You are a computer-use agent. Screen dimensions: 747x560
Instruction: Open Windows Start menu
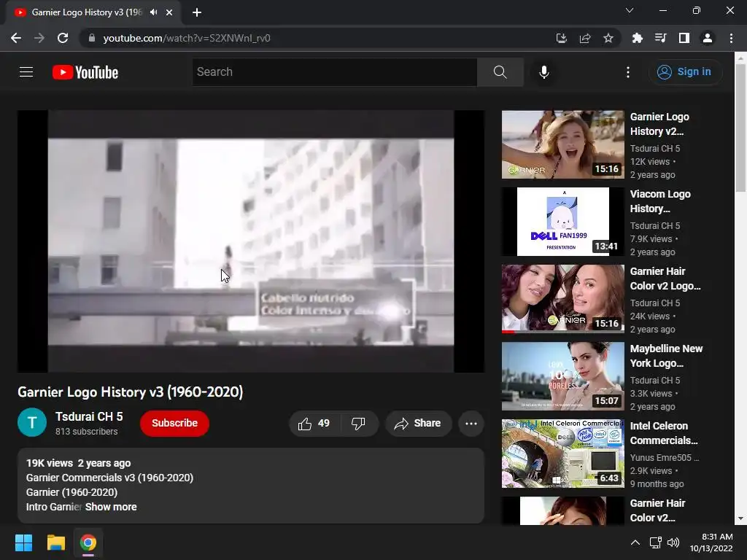click(x=23, y=542)
